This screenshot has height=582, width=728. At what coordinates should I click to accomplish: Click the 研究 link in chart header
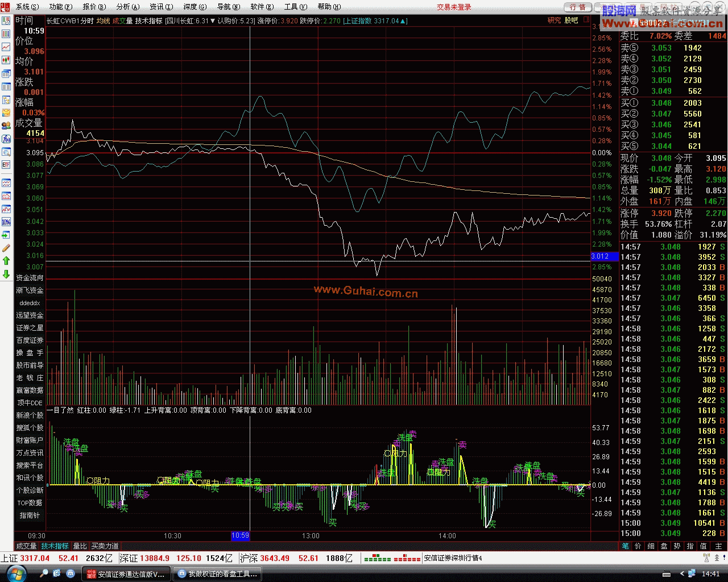click(554, 20)
